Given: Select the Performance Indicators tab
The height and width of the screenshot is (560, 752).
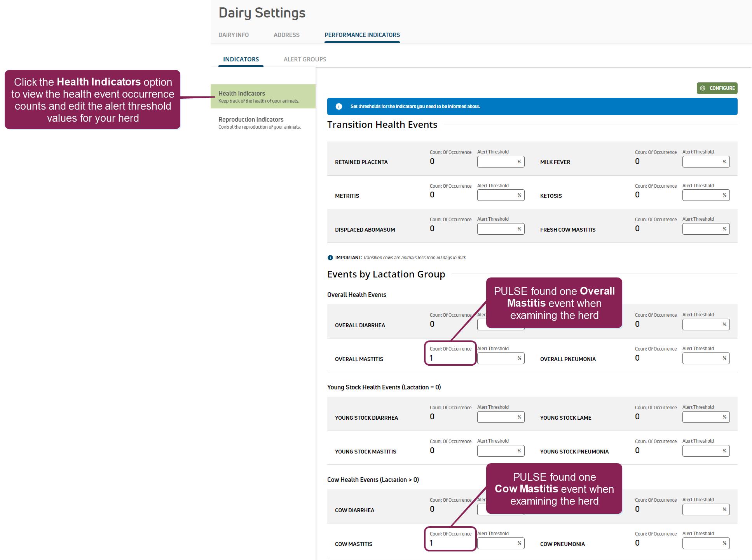Looking at the screenshot, I should [x=362, y=35].
